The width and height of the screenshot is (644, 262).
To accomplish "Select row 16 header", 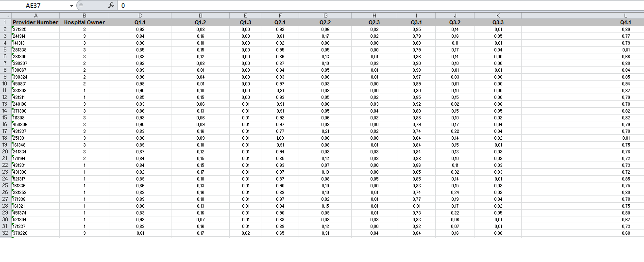I will [x=5, y=125].
